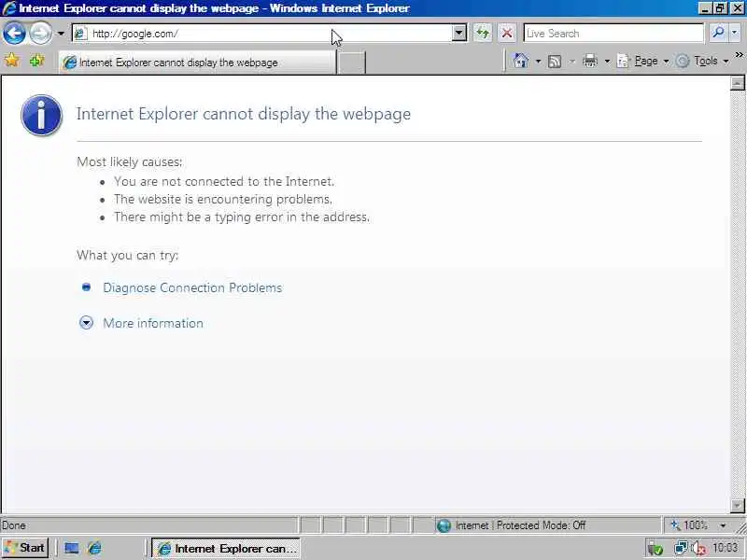Open the recent pages dropdown arrow
Viewport: 747px width, 560px height.
(x=61, y=34)
